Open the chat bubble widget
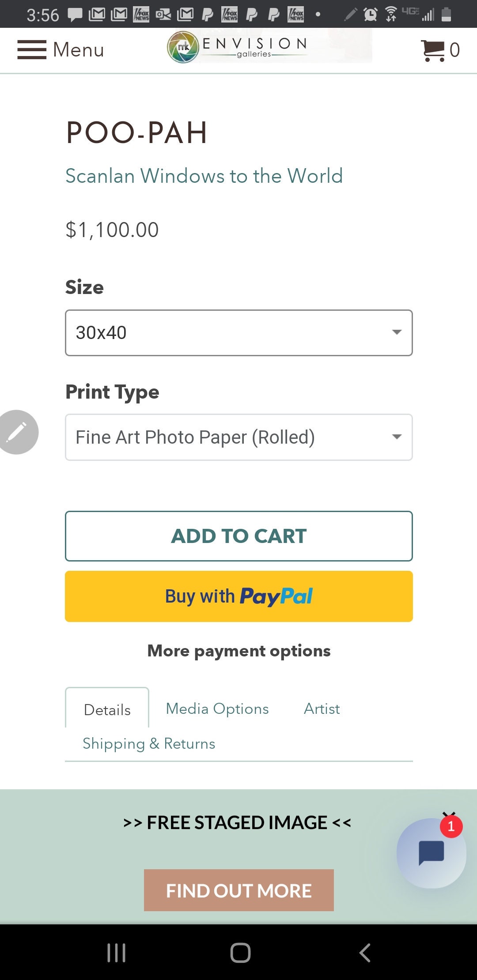 431,853
